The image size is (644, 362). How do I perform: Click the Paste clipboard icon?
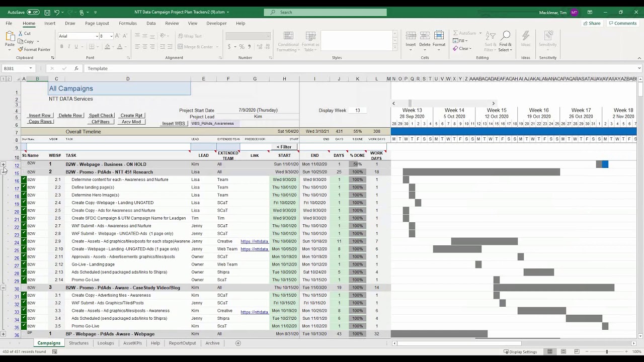click(10, 37)
